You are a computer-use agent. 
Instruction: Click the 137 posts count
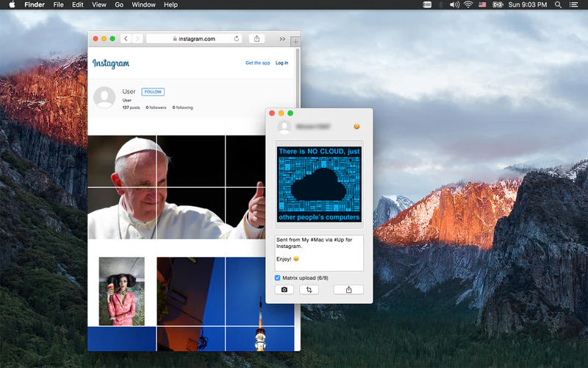(131, 107)
